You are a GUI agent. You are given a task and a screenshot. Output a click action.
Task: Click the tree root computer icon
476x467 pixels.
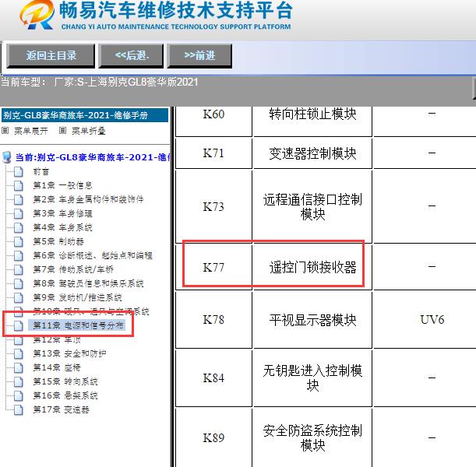tap(6, 157)
